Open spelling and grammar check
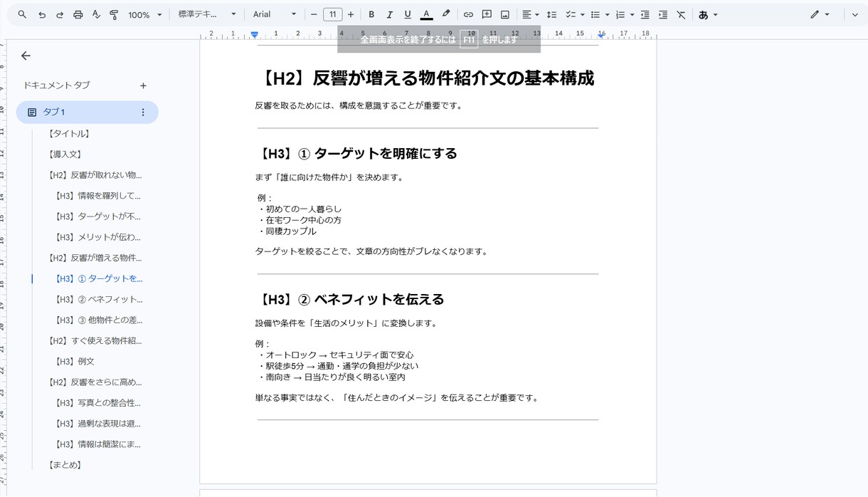 [x=96, y=14]
